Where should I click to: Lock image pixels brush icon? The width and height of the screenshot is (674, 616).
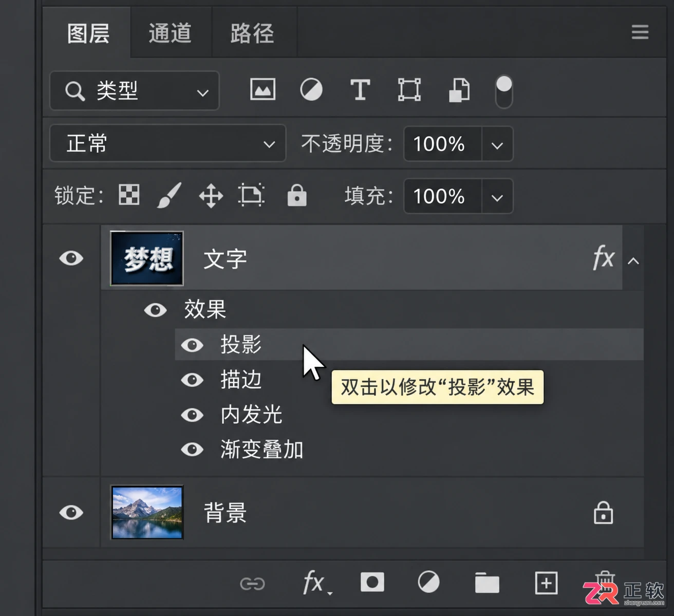(x=169, y=195)
